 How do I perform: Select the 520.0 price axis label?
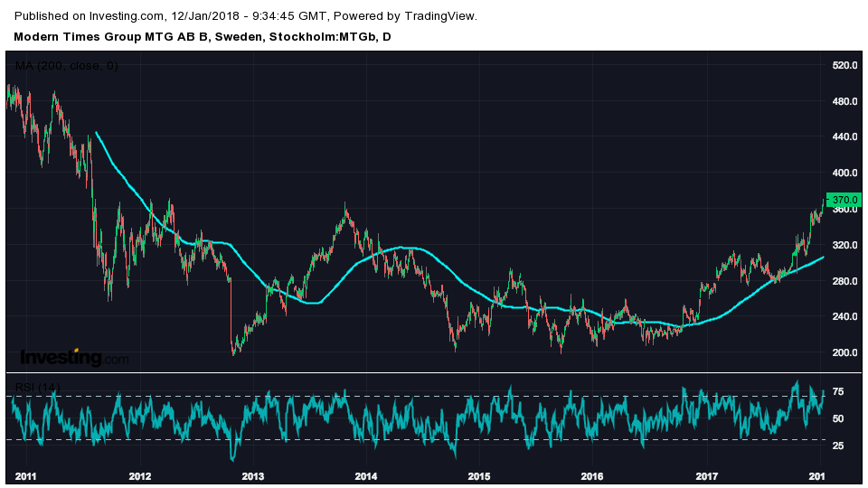click(845, 65)
